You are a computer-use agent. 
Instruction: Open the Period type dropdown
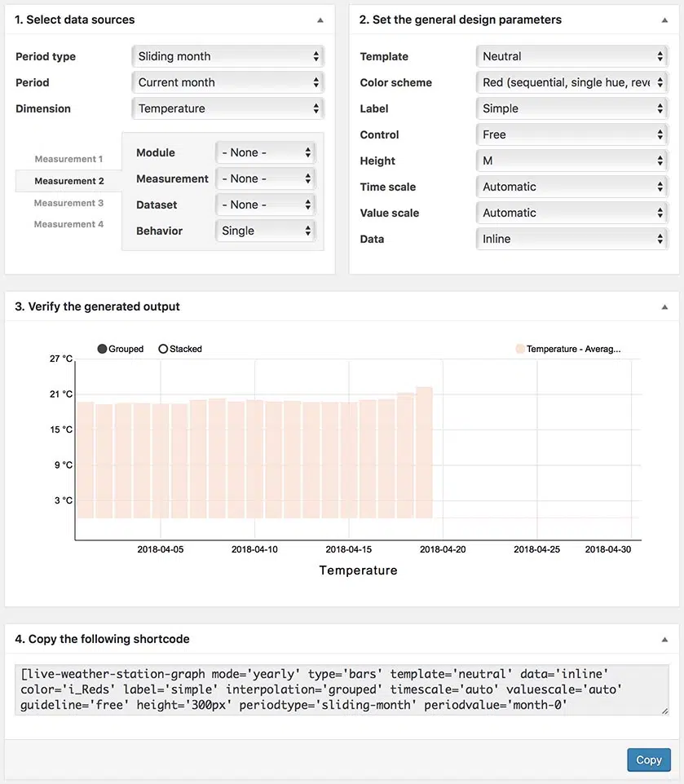[228, 56]
